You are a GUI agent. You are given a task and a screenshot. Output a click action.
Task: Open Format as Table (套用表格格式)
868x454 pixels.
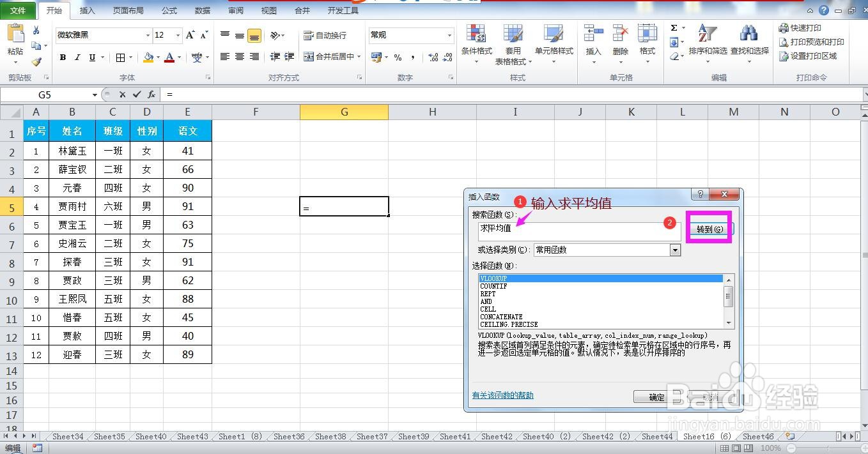(x=513, y=43)
